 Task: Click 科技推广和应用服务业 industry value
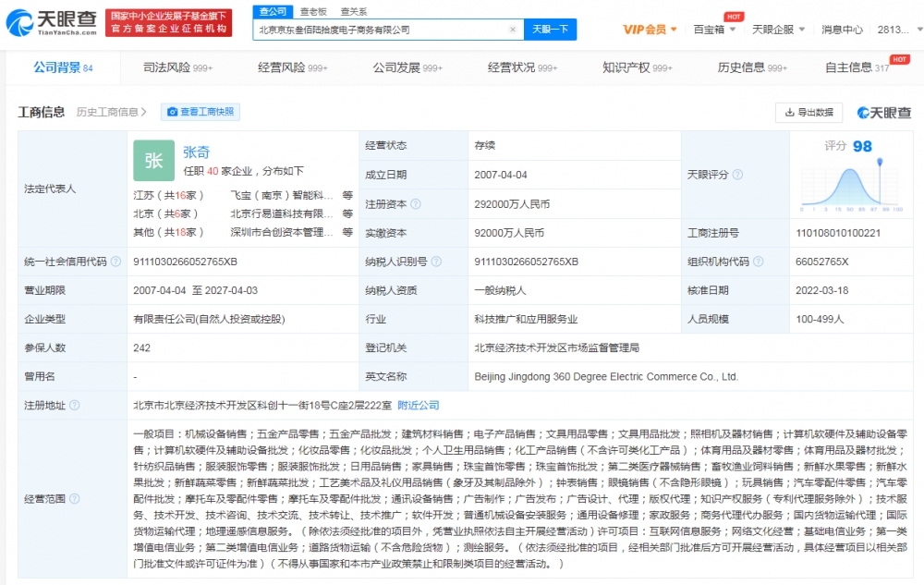[526, 320]
